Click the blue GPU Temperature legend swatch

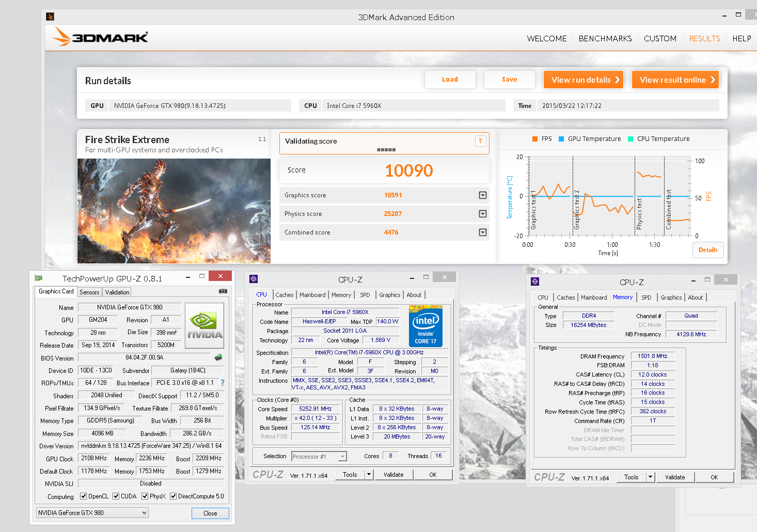tap(561, 139)
